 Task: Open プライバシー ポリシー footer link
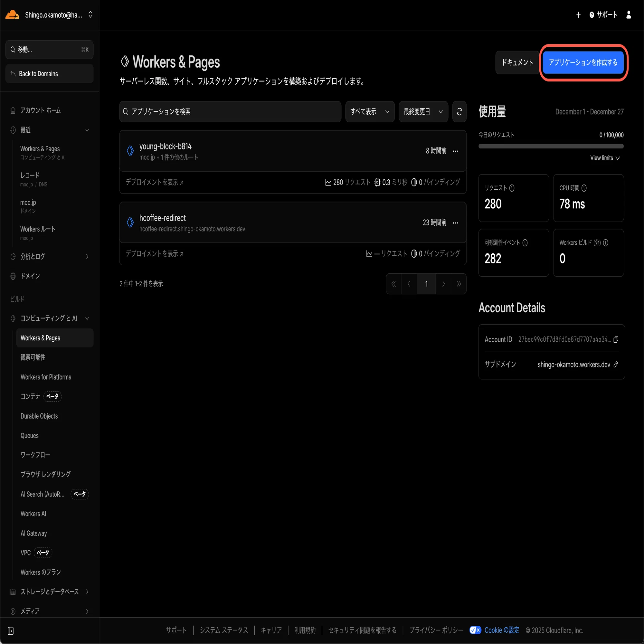pos(436,630)
